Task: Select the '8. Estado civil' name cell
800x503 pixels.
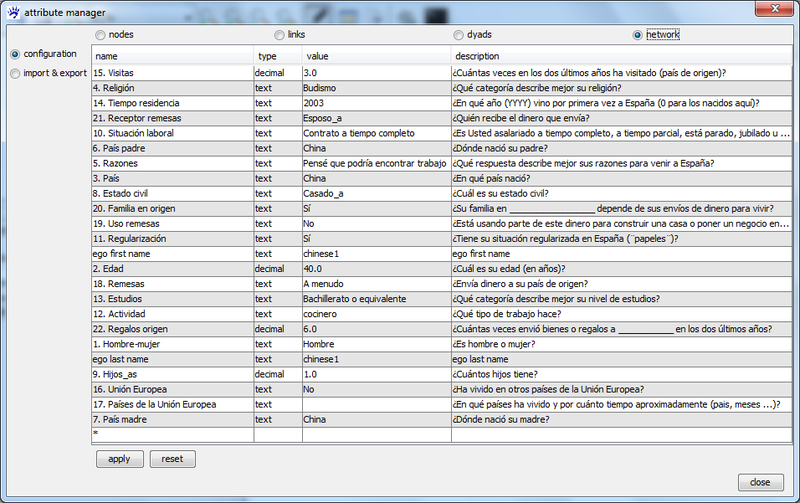Action: (x=172, y=193)
